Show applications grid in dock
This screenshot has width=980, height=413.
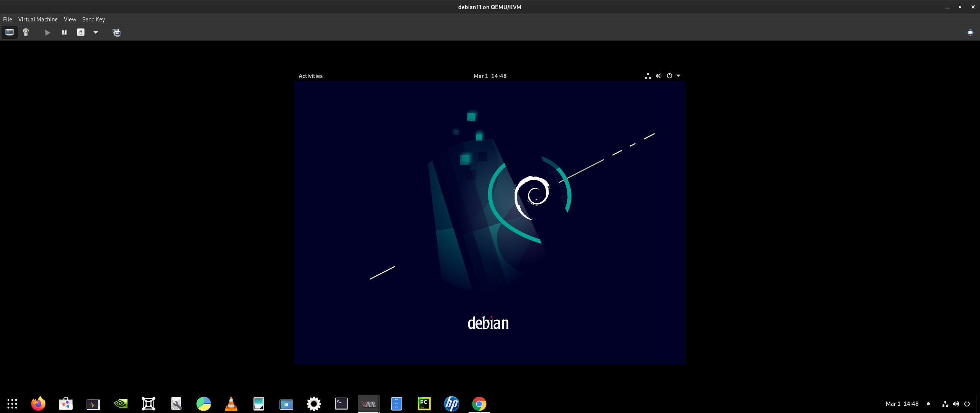pyautogui.click(x=12, y=404)
